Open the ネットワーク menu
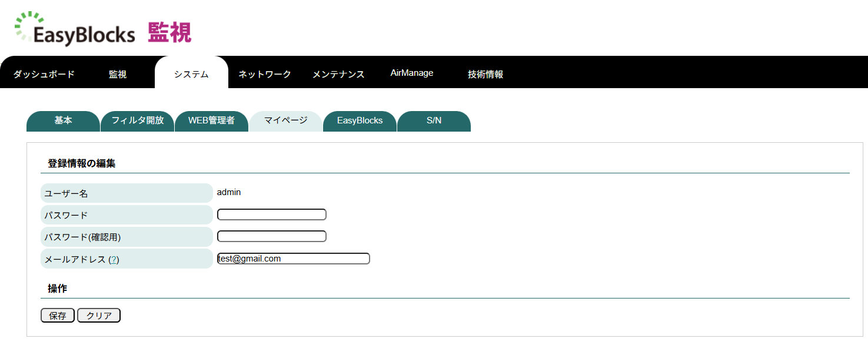This screenshot has width=868, height=342. coord(264,73)
